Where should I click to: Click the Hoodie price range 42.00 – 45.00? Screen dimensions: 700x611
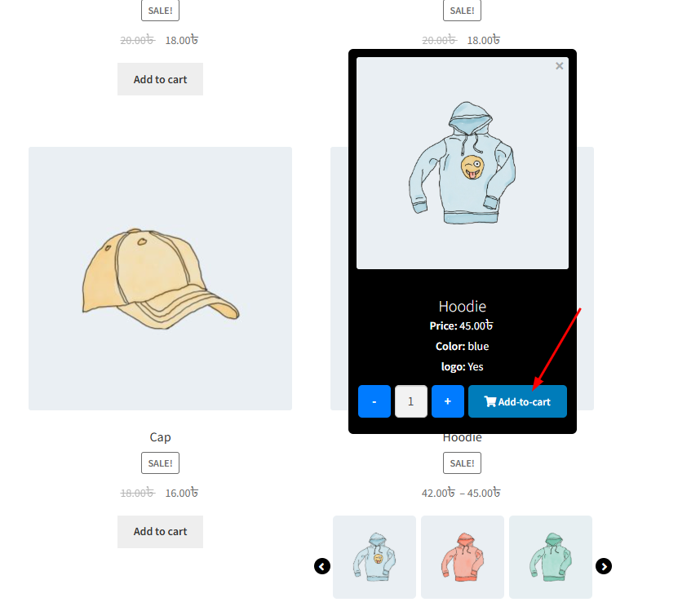[461, 493]
